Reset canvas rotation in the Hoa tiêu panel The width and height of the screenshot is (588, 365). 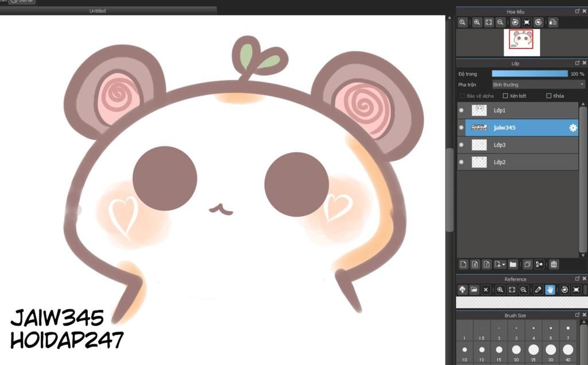[x=527, y=22]
